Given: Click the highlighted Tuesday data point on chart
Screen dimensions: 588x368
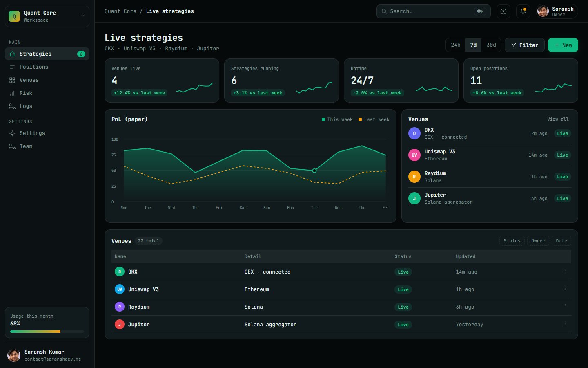Looking at the screenshot, I should [314, 171].
